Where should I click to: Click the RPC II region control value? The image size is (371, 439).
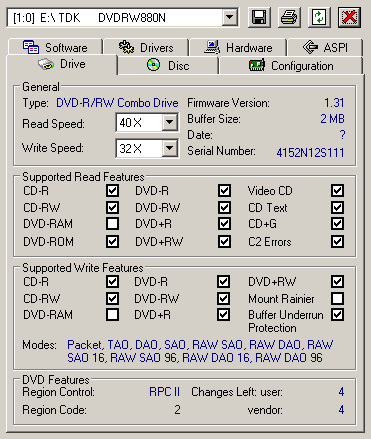click(x=164, y=392)
